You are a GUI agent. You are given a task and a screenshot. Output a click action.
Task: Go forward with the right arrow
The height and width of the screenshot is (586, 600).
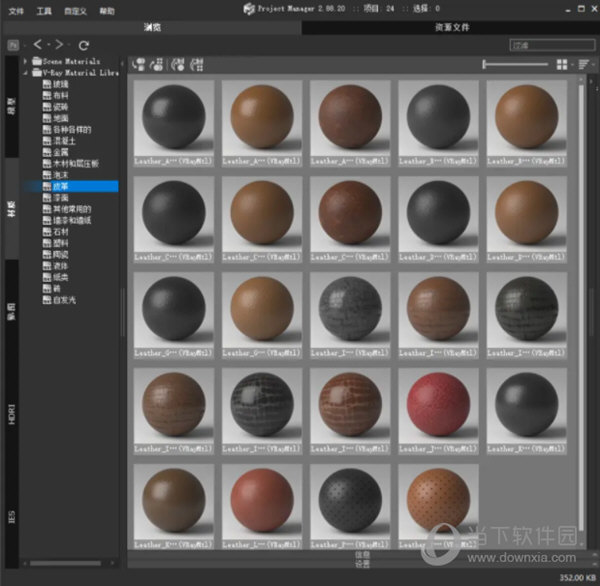(59, 45)
